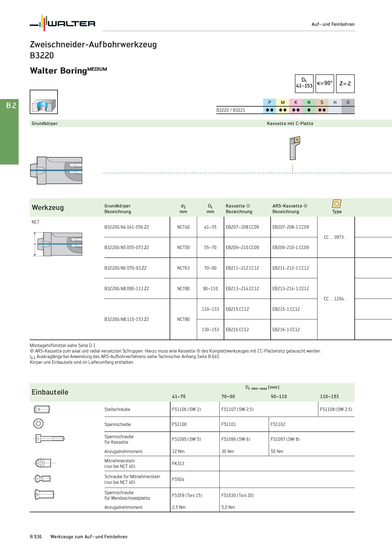Click the B3220G.N6.070-93.Z2 designation
Image resolution: width=392 pixels, height=555 pixels.
coord(125,268)
